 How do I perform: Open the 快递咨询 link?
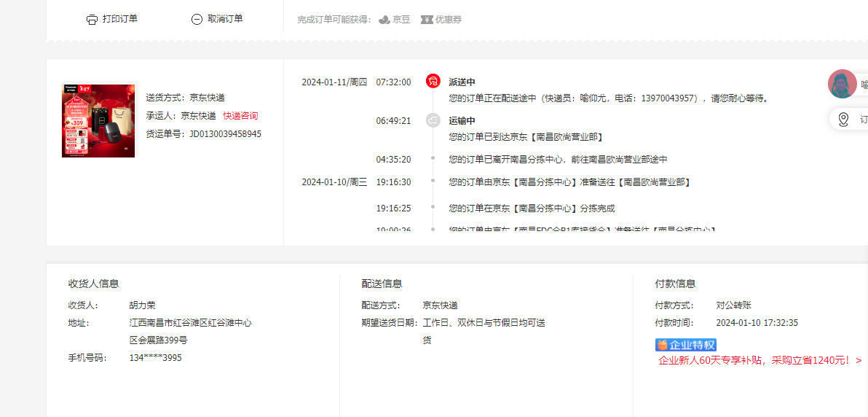click(x=240, y=116)
